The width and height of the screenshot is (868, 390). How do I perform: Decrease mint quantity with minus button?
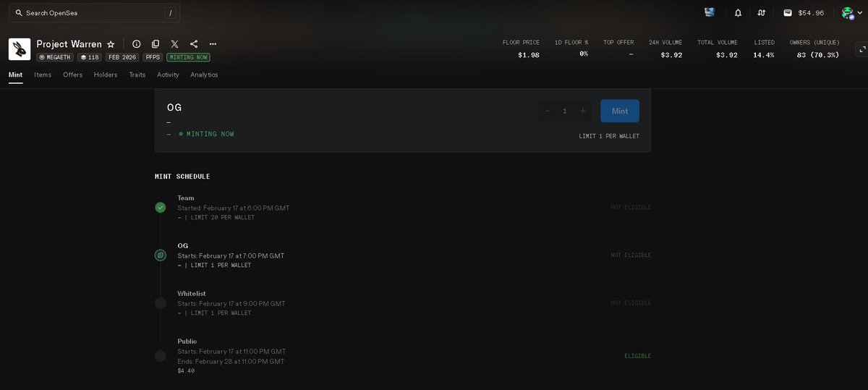coord(548,111)
